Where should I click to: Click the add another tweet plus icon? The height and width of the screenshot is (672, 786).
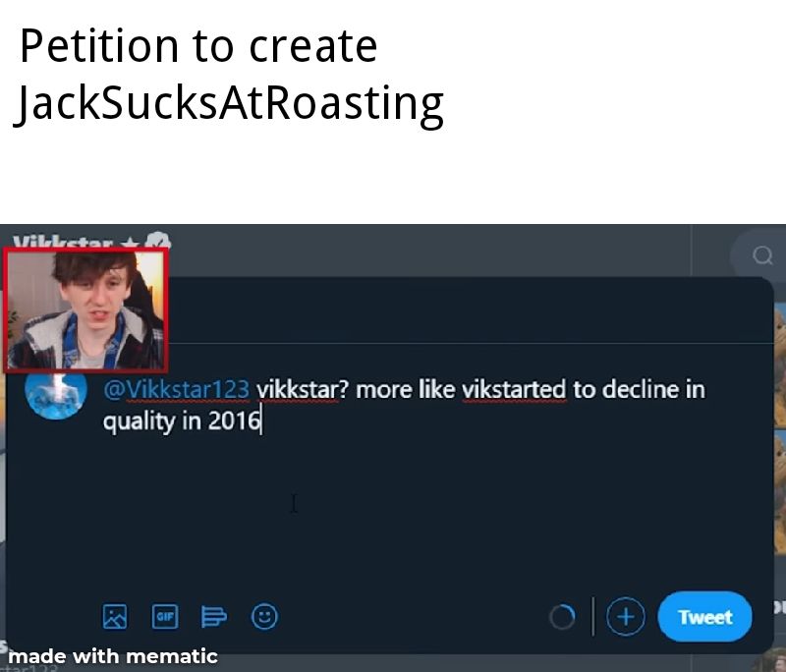point(626,617)
